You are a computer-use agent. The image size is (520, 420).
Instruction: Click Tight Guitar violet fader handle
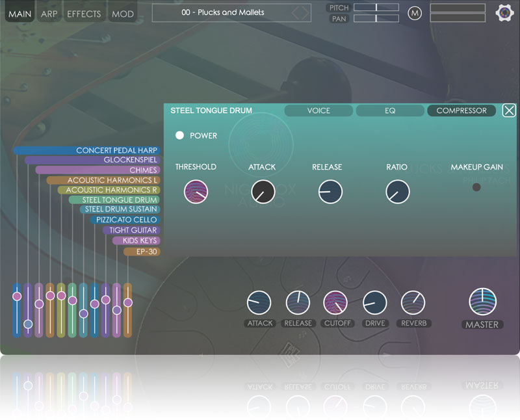(106, 300)
